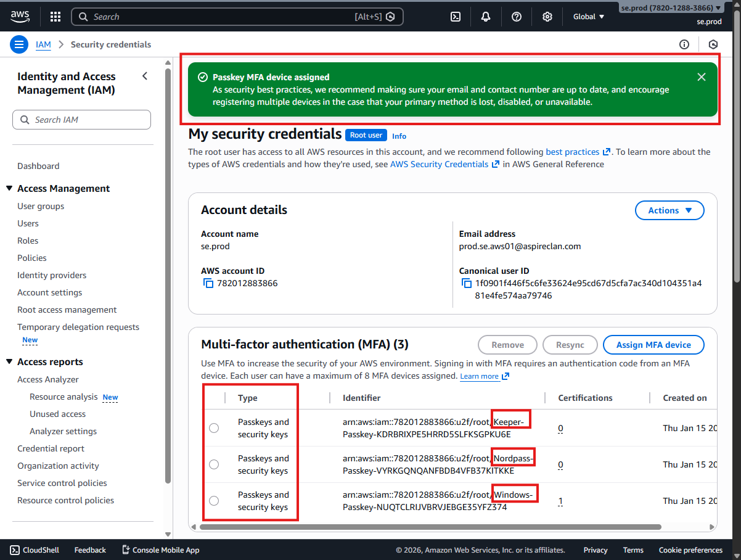The width and height of the screenshot is (741, 560).
Task: Click the Info link beside Root user
Action: tap(399, 136)
